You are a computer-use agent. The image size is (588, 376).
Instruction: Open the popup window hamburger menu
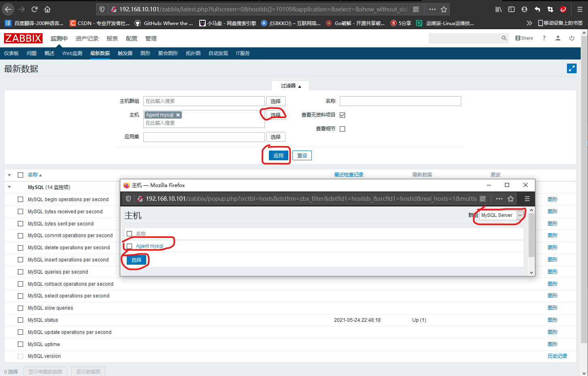click(527, 199)
